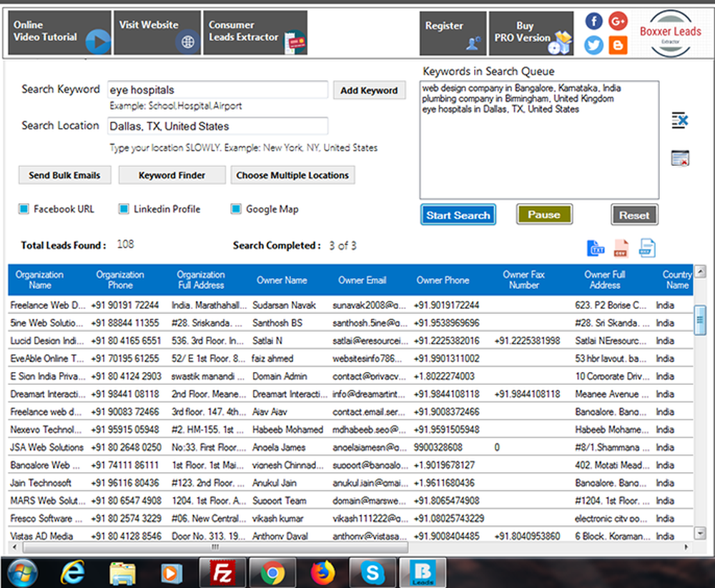Select Jain Technosoft organization cell

[41, 483]
